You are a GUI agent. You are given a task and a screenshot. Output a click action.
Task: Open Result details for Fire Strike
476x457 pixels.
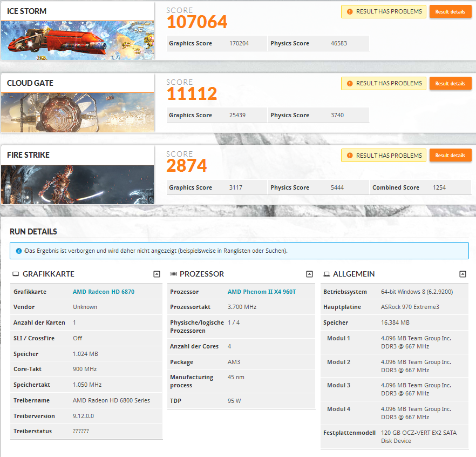point(450,155)
